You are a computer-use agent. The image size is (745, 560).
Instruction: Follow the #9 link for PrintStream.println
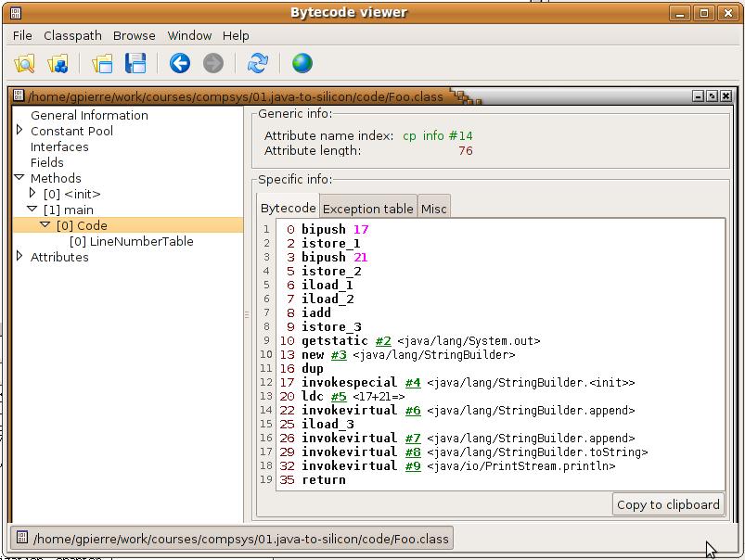point(413,466)
